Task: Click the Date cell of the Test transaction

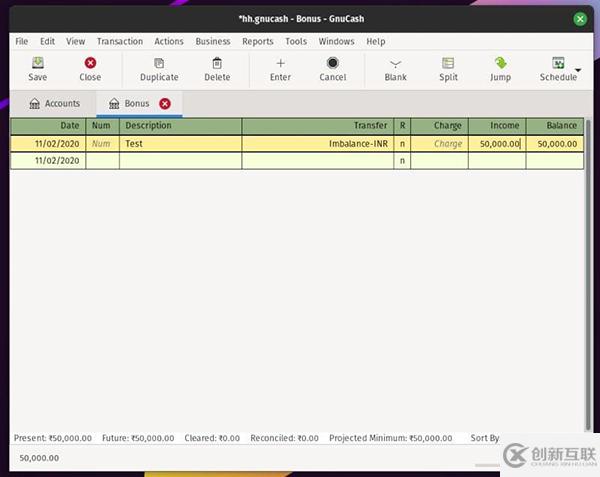Action: [x=48, y=144]
